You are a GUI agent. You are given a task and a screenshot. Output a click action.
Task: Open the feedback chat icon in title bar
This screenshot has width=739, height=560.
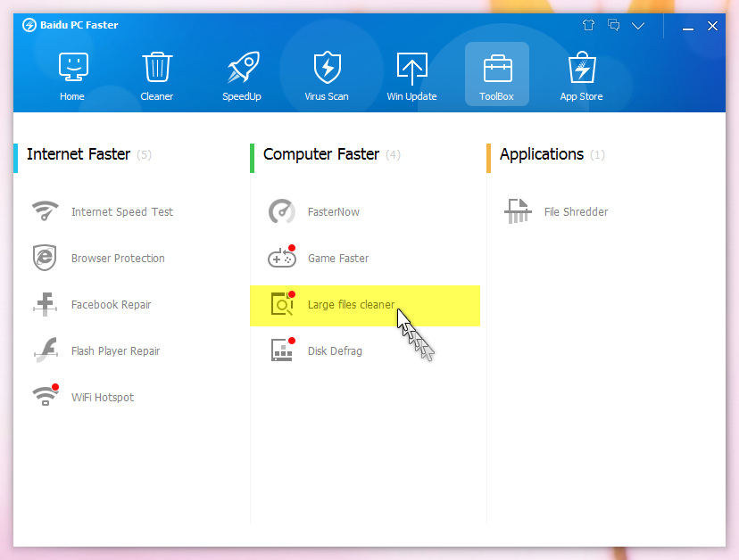point(614,25)
